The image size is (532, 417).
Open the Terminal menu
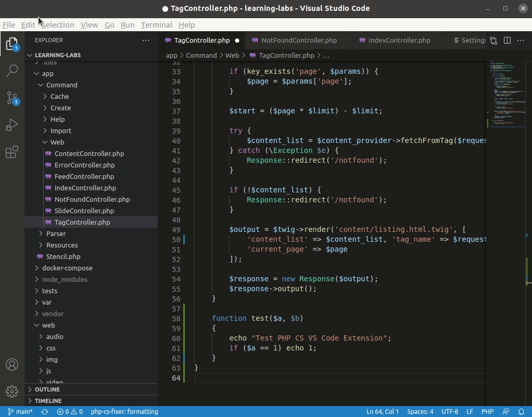[x=156, y=24]
